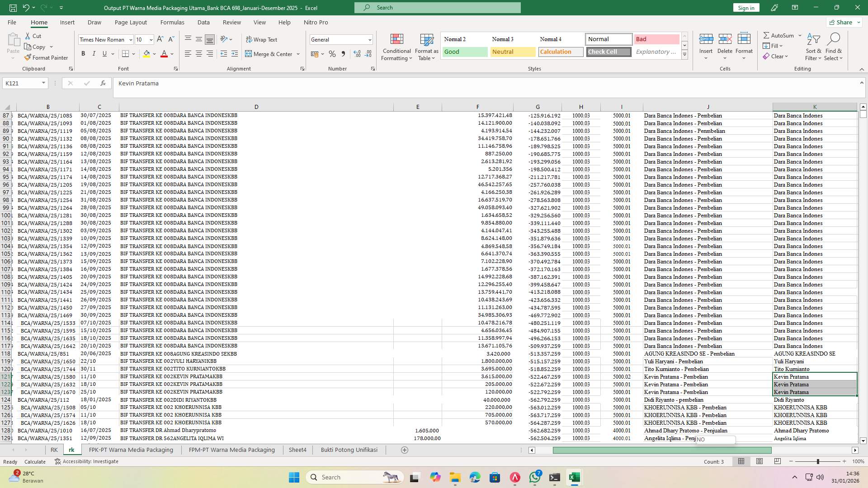Expand the Merge & Center dropdown
The width and height of the screenshot is (868, 488).
tap(298, 54)
